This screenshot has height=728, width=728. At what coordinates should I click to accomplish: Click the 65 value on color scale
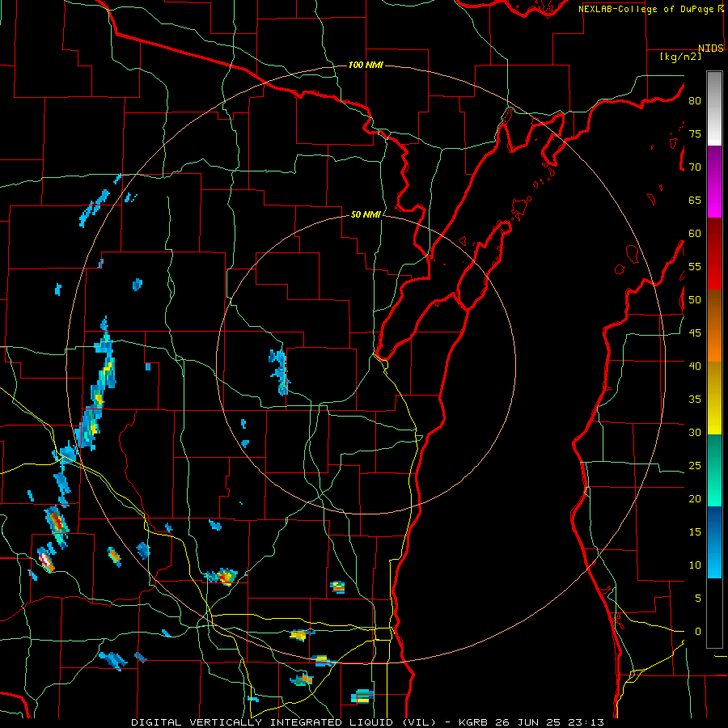[x=695, y=201]
